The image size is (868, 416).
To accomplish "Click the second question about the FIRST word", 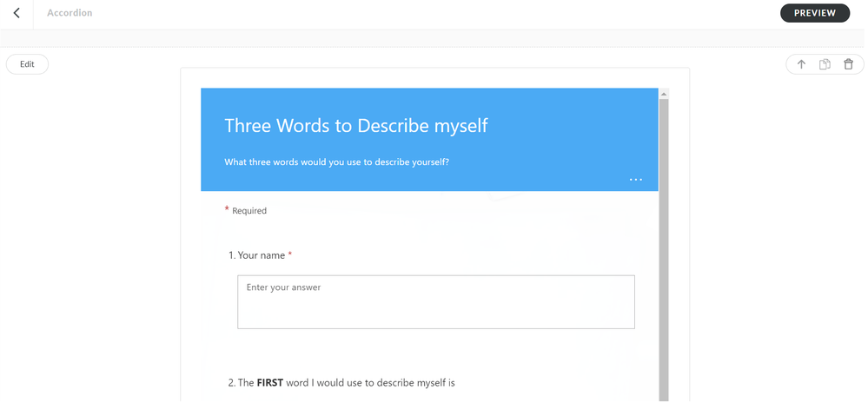I will 341,383.
